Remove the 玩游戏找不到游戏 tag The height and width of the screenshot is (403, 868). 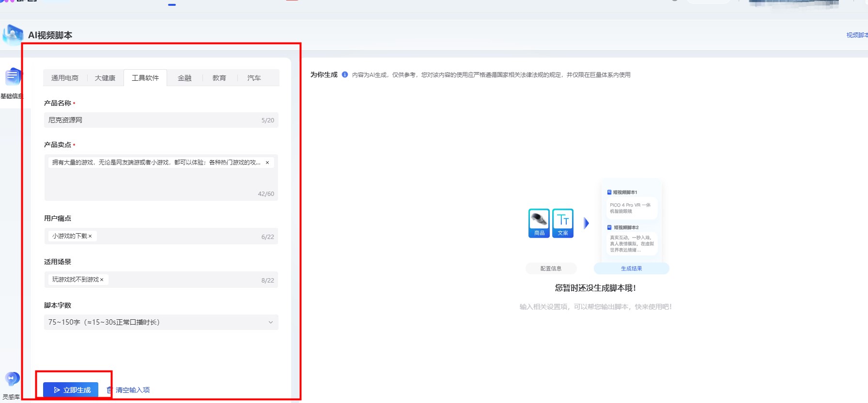tap(102, 280)
